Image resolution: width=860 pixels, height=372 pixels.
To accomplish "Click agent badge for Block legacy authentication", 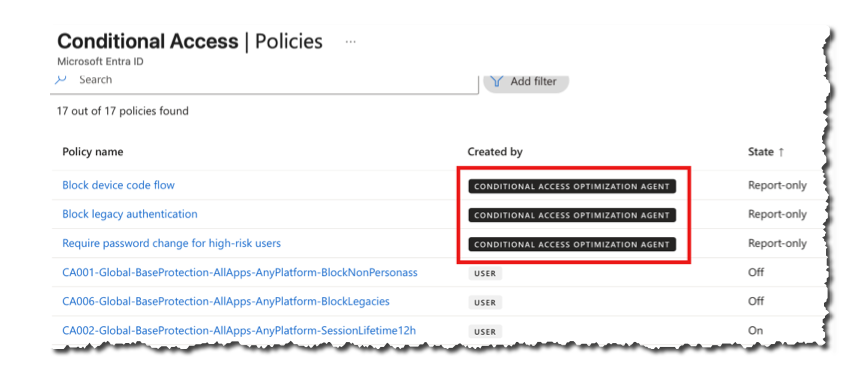I will coord(572,215).
